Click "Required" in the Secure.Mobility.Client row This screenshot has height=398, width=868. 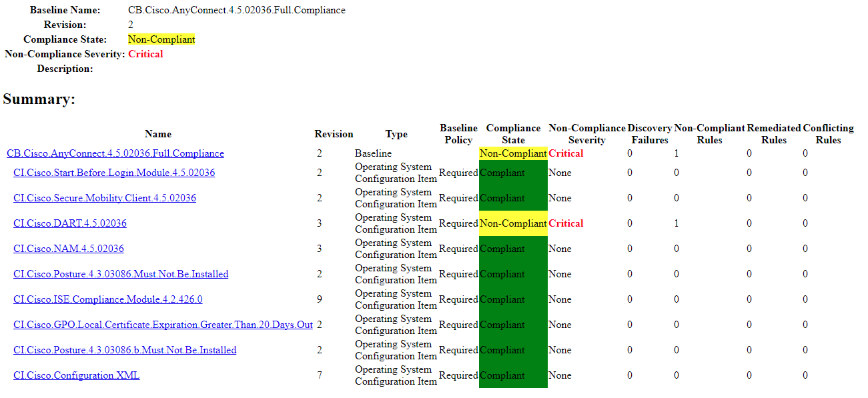[x=458, y=198]
